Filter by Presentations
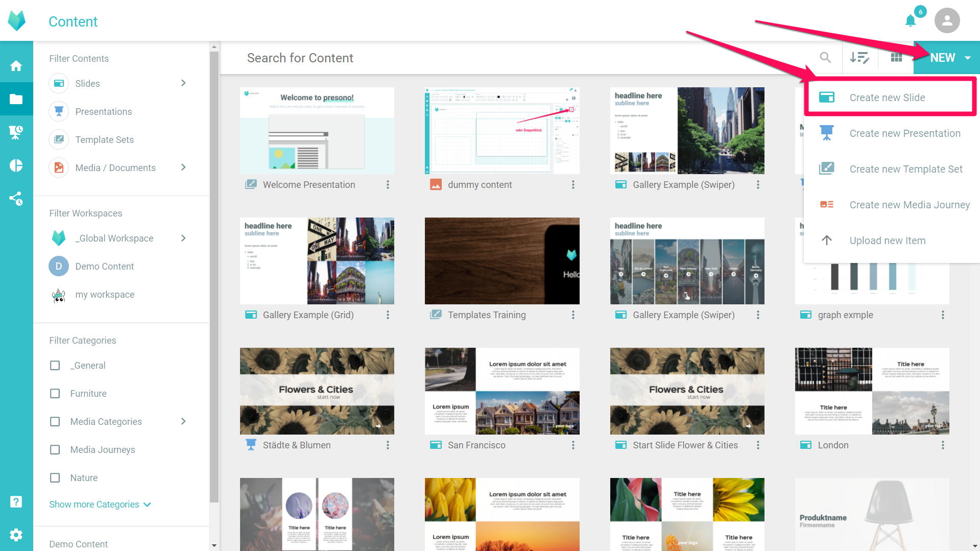 104,111
